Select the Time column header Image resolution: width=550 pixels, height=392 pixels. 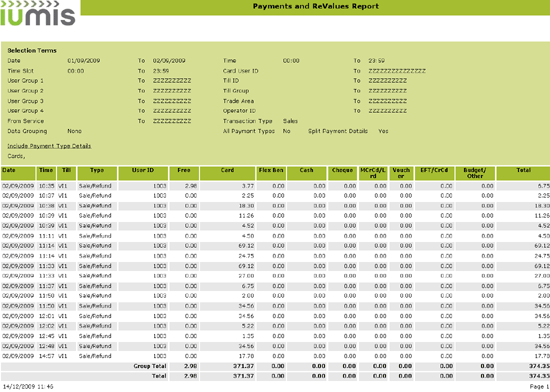tap(46, 173)
